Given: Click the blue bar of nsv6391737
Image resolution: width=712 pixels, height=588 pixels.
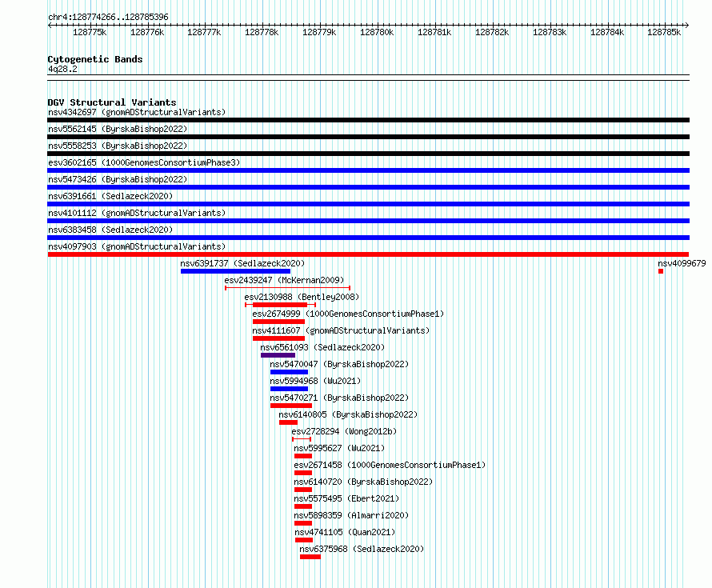Looking at the screenshot, I should [x=235, y=271].
